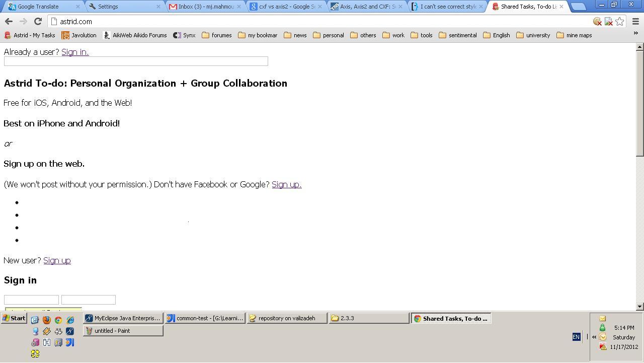
Task: Click the Kaspersky tray icon with warning
Action: pyautogui.click(x=603, y=346)
